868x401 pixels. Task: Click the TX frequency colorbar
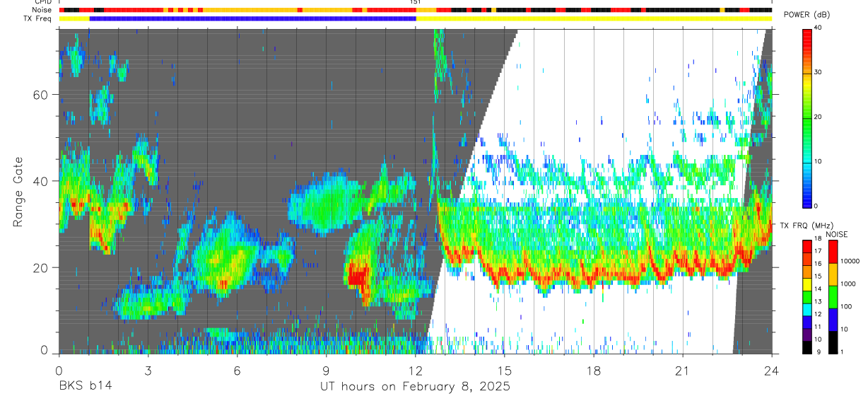point(807,297)
